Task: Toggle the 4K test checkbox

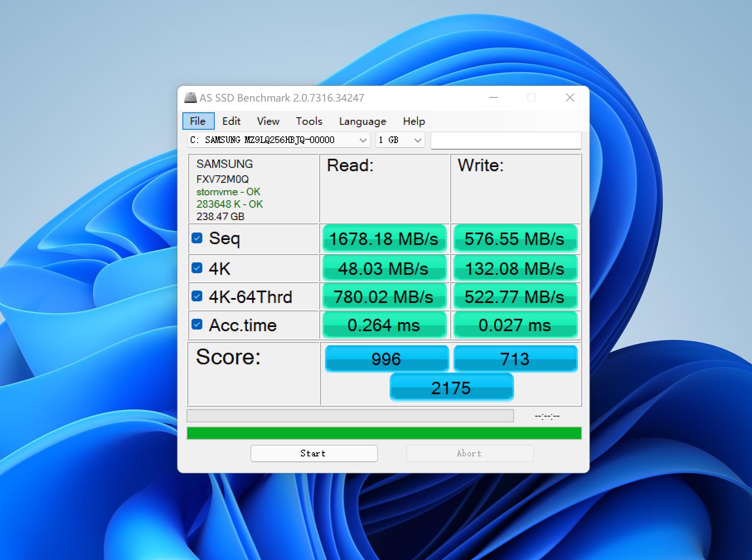Action: click(x=197, y=268)
